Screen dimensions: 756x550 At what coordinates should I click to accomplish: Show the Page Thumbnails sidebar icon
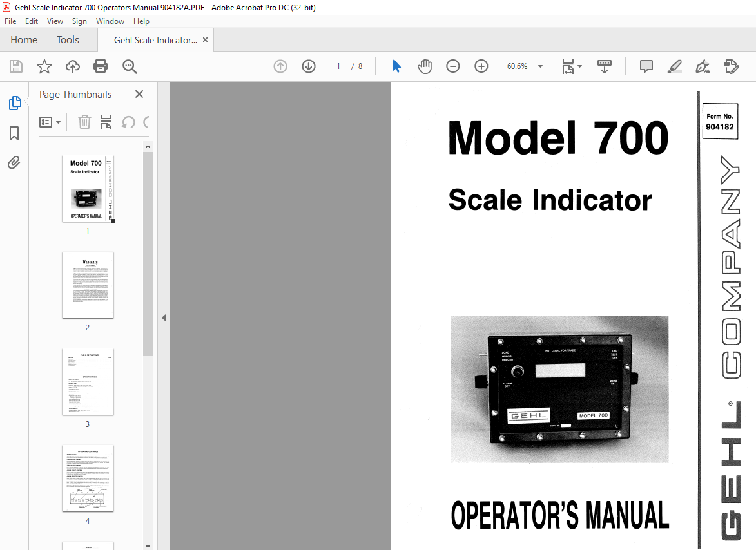click(15, 103)
